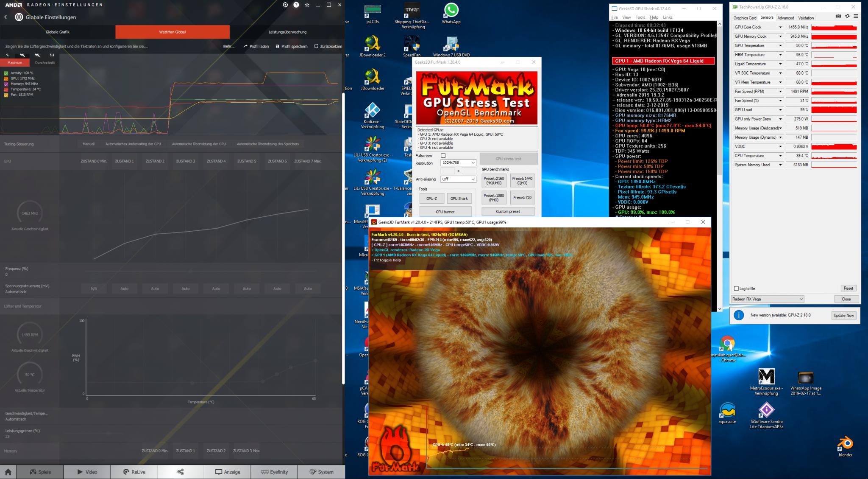Click GPU-Z Update Now button

pyautogui.click(x=843, y=315)
